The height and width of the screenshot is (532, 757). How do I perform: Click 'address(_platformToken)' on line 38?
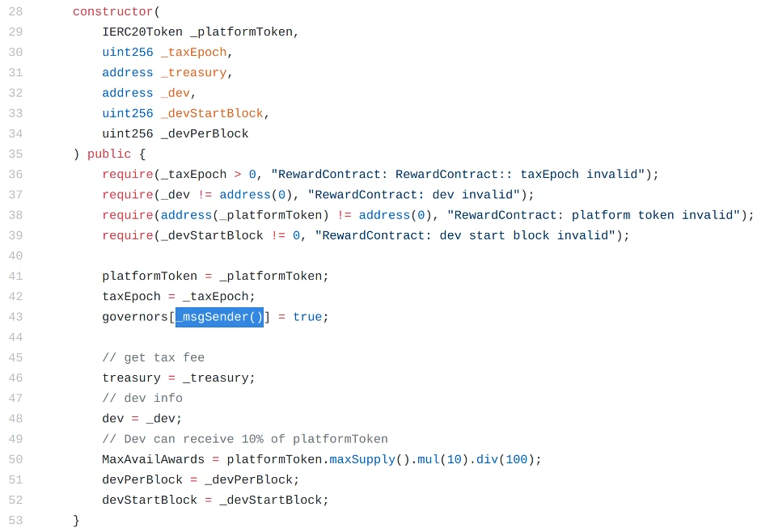[x=245, y=215]
